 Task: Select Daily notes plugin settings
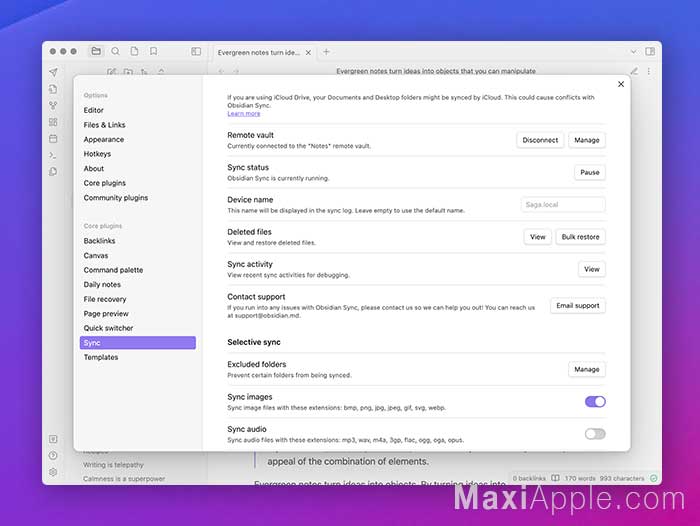pos(138,284)
